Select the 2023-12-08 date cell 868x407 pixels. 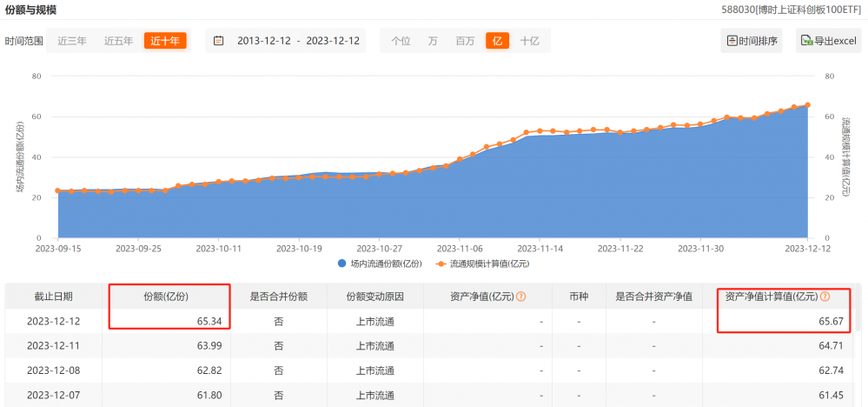(x=53, y=370)
